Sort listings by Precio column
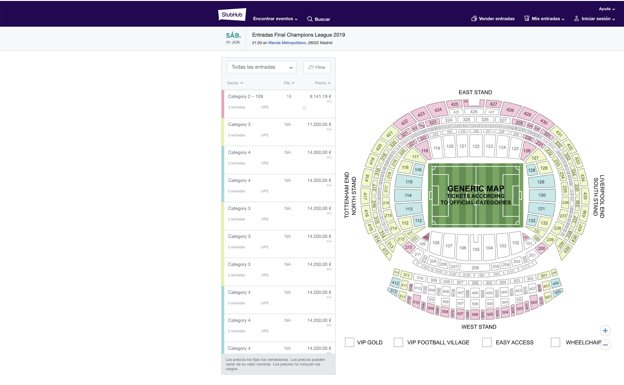This screenshot has height=385, width=624. pyautogui.click(x=322, y=83)
